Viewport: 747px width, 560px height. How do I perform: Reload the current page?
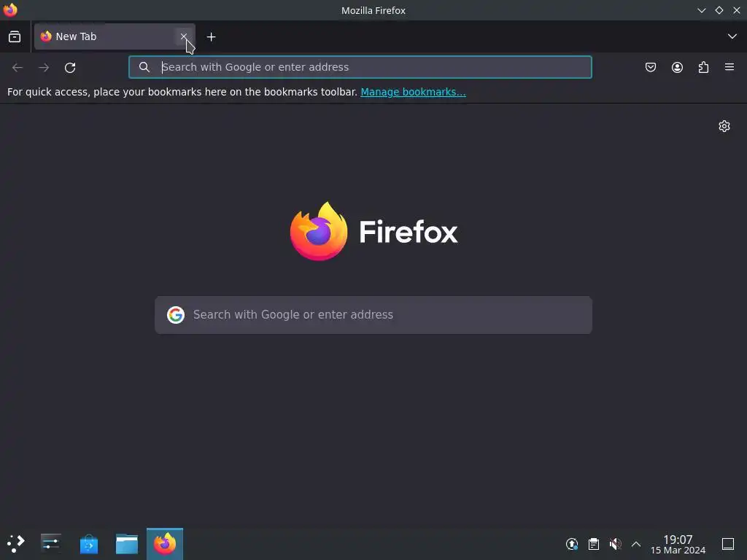(x=70, y=68)
